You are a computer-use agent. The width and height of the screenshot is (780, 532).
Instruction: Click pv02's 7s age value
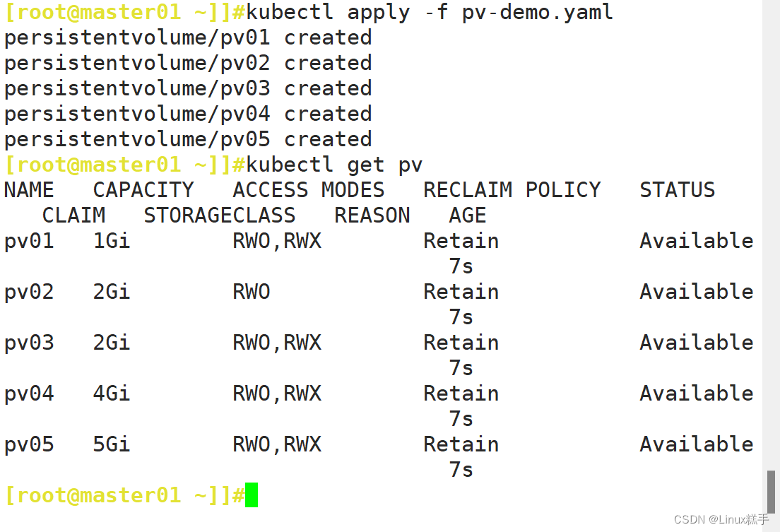[x=461, y=317]
